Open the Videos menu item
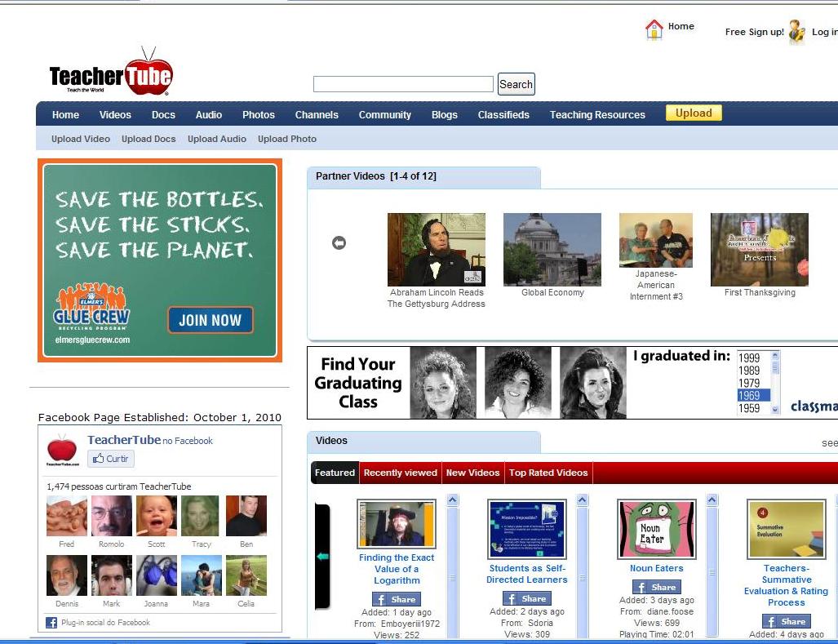 [x=115, y=115]
